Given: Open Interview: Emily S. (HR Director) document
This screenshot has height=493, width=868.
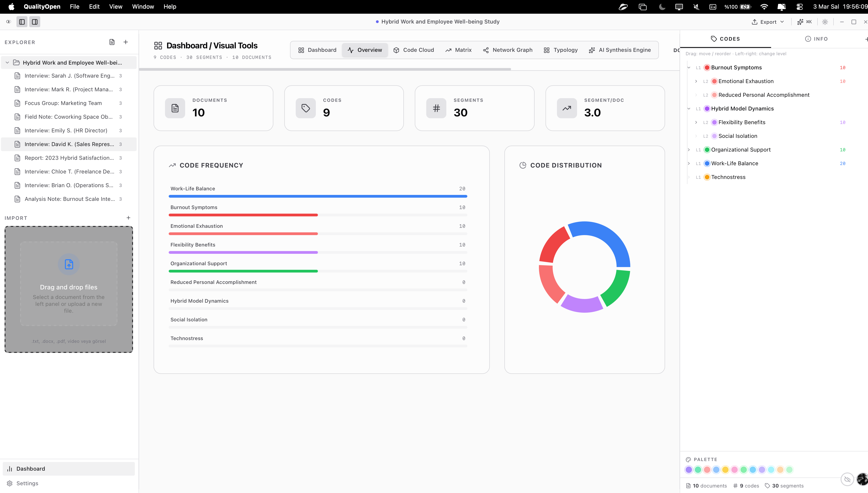Looking at the screenshot, I should click(x=66, y=130).
